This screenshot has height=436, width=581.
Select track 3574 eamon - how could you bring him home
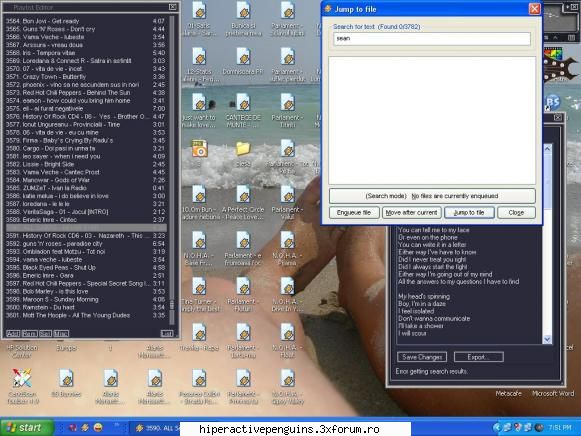pos(86,101)
